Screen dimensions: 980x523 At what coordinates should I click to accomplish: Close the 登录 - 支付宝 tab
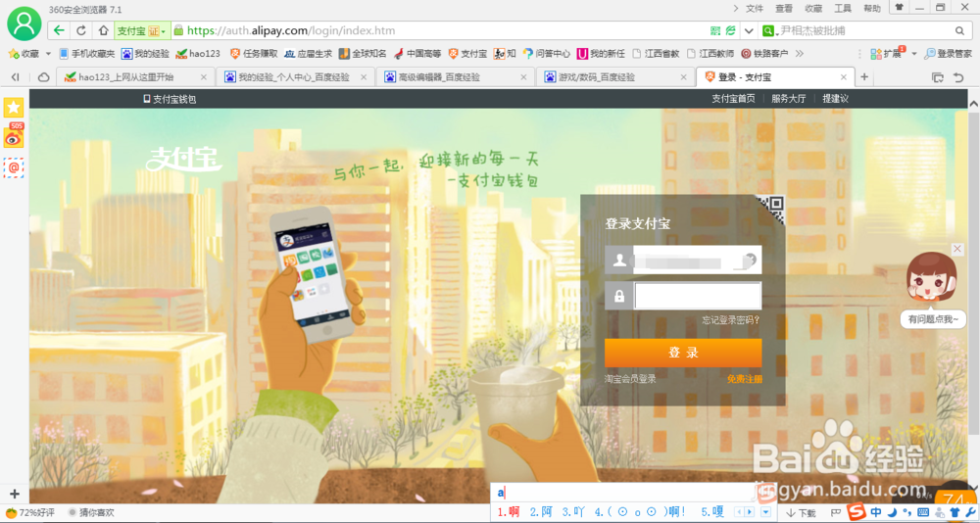[x=843, y=76]
